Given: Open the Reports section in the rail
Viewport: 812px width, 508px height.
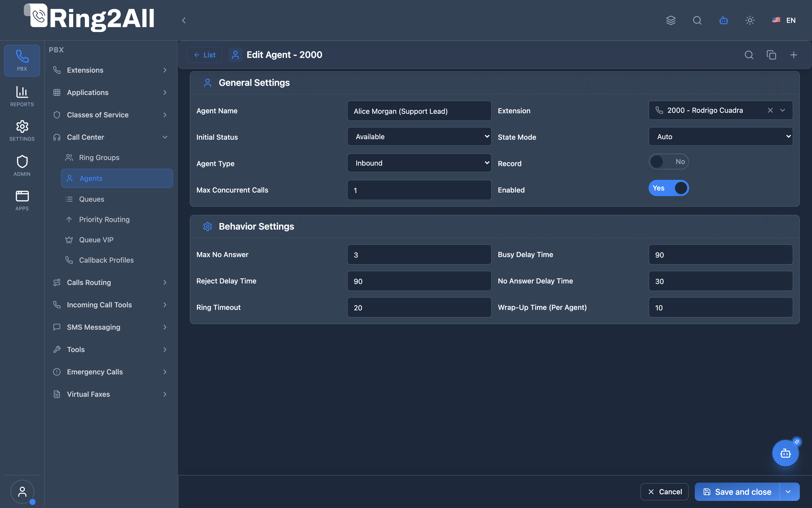Looking at the screenshot, I should (22, 96).
